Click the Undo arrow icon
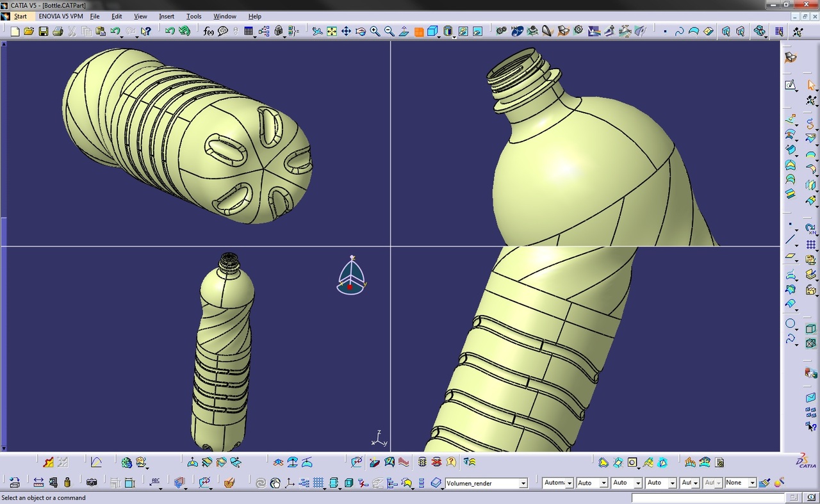Image resolution: width=820 pixels, height=504 pixels. [x=115, y=30]
